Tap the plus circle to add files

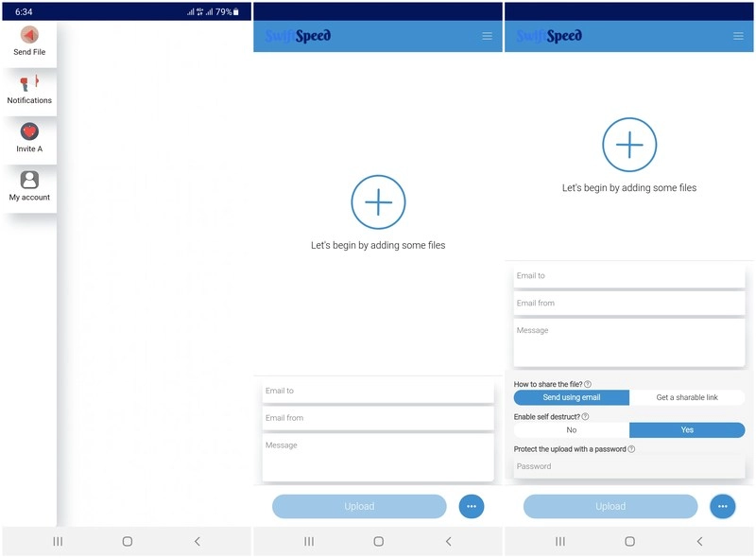coord(378,201)
